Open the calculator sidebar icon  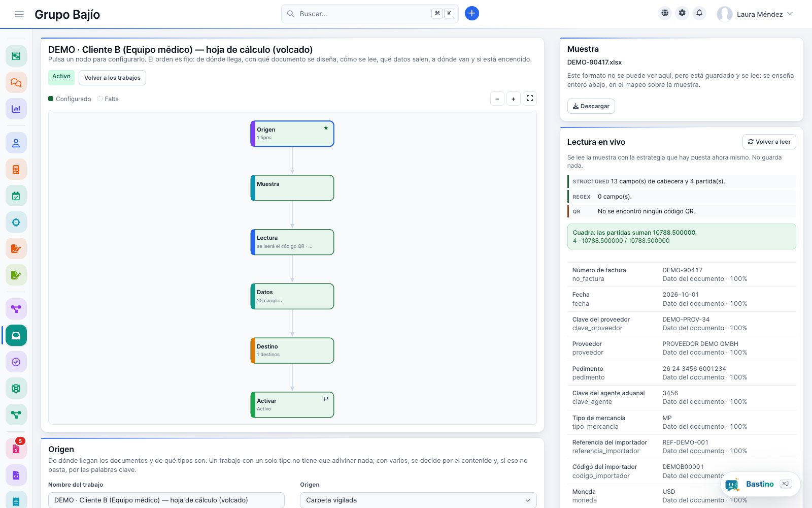pos(16,169)
